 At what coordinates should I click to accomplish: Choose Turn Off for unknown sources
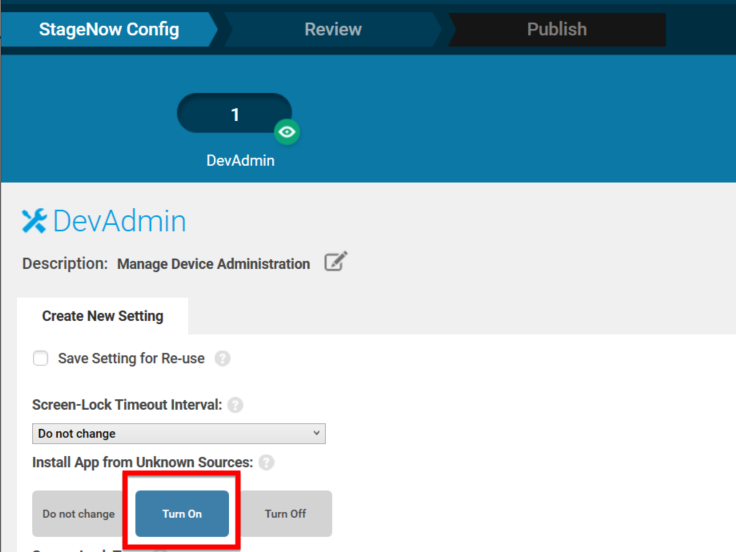(285, 514)
